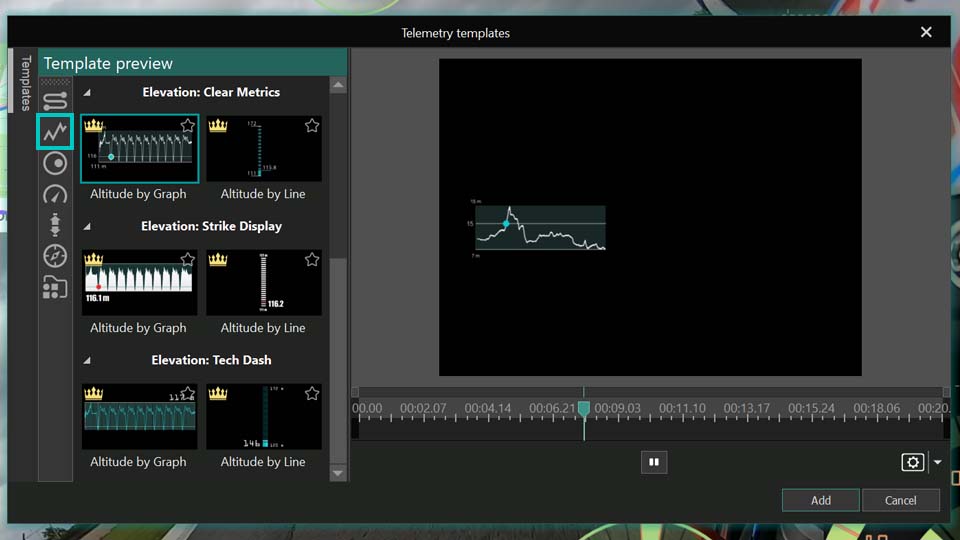Viewport: 960px width, 540px height.
Task: Select Tech Dash Altitude by Line thumbnail
Action: pyautogui.click(x=264, y=416)
